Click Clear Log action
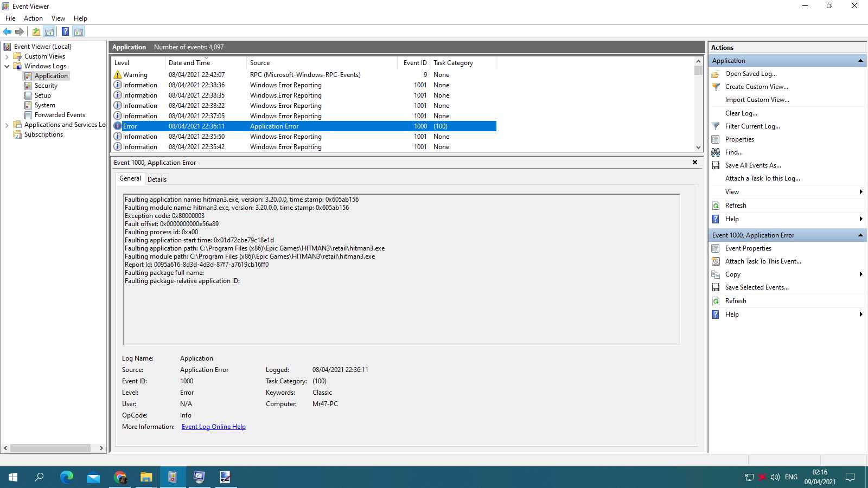This screenshot has height=488, width=868. 741,113
